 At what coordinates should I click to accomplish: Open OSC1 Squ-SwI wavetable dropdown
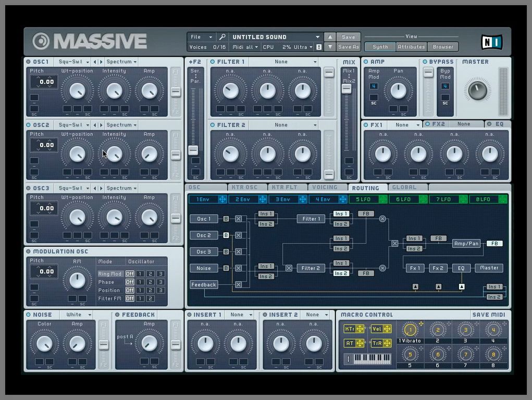(x=73, y=62)
